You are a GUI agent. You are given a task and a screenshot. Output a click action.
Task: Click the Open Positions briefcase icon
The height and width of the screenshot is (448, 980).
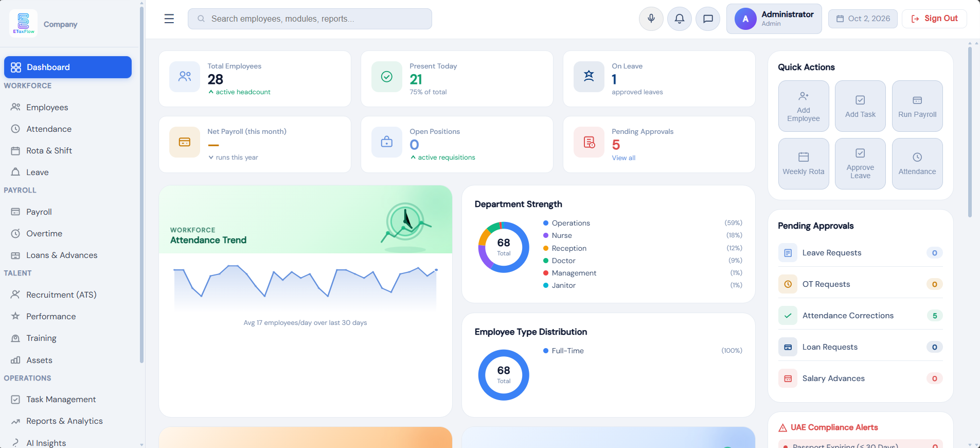(387, 142)
